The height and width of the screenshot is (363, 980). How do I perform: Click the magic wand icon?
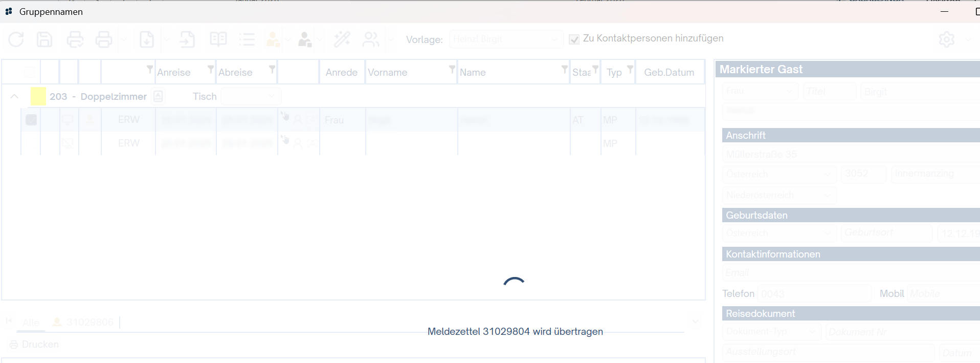click(342, 39)
